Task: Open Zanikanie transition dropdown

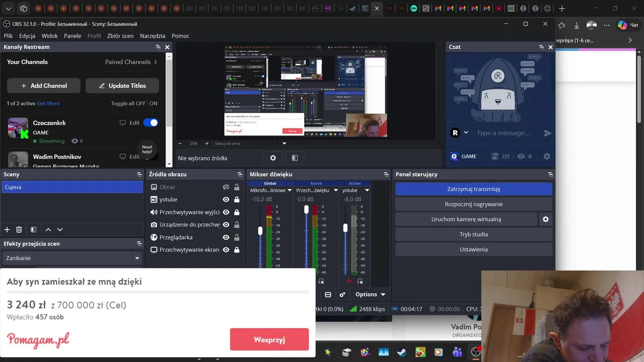Action: (x=137, y=258)
